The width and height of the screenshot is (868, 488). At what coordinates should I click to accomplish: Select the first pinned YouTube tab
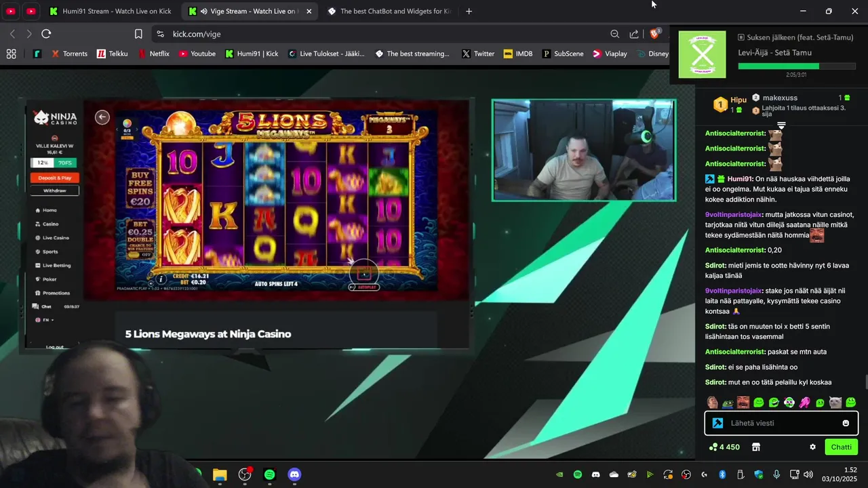pos(11,11)
